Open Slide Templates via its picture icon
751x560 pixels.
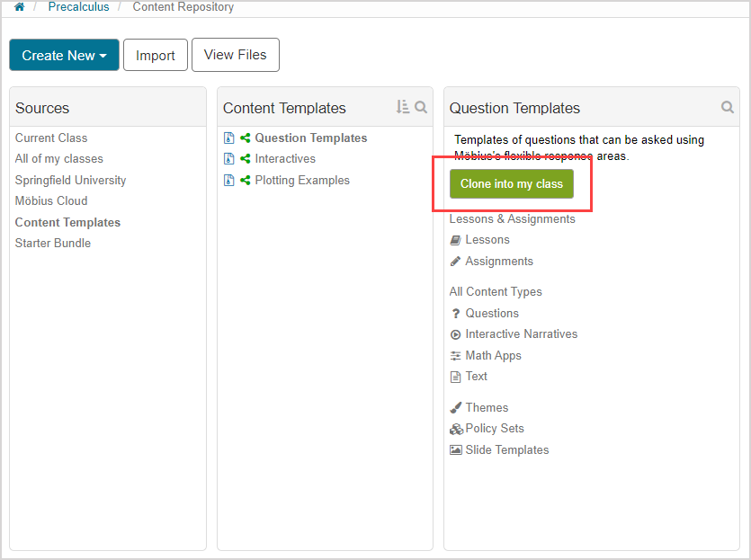coord(455,449)
